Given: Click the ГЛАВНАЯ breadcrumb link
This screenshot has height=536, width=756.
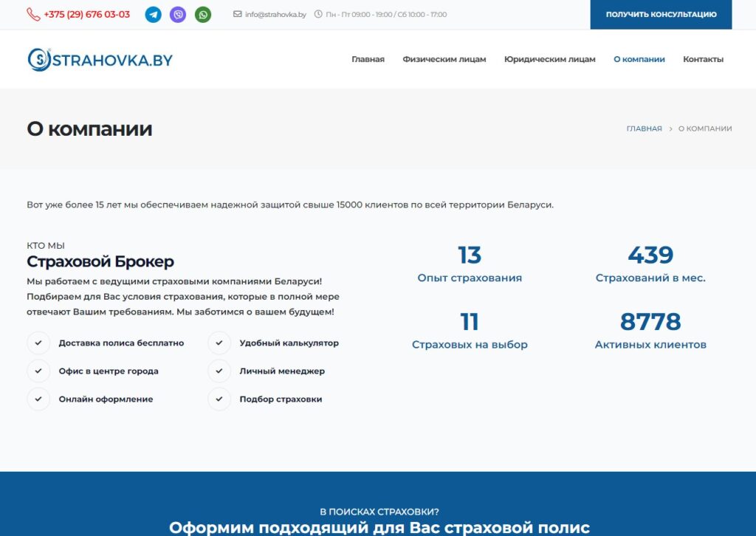Looking at the screenshot, I should 644,128.
